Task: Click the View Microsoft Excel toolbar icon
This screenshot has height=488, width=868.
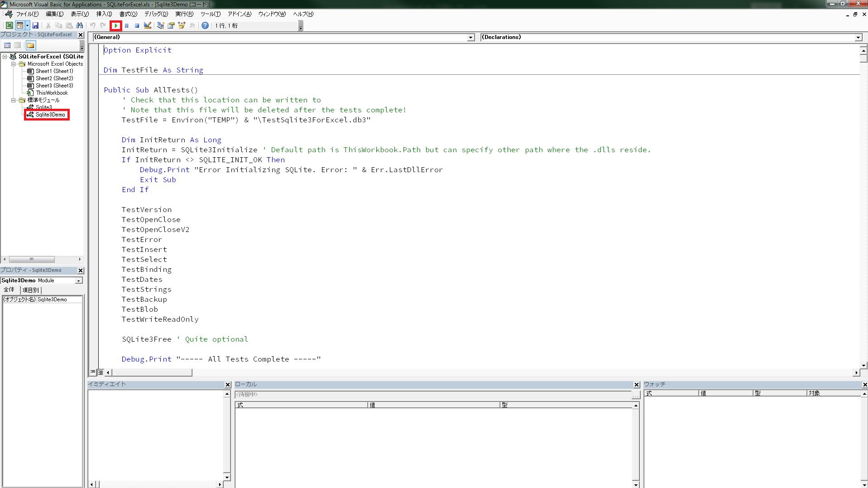Action: [9, 25]
